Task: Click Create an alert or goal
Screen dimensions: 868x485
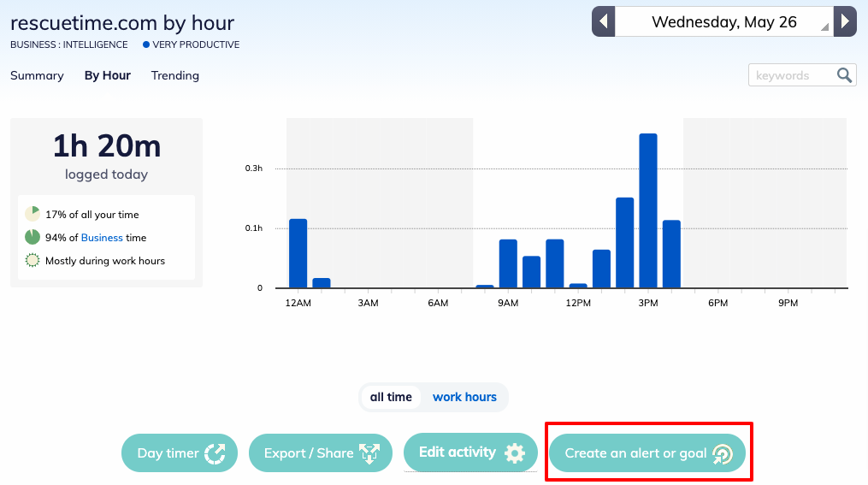Action: 647,452
